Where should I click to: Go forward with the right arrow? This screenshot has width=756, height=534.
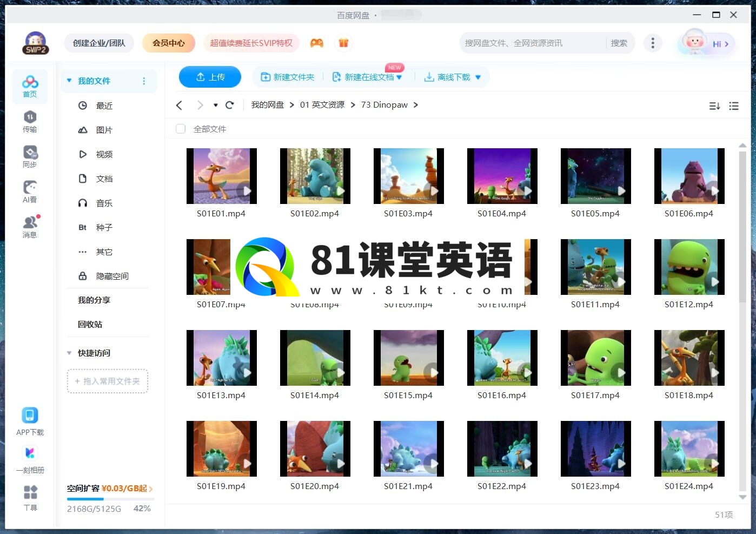[200, 105]
